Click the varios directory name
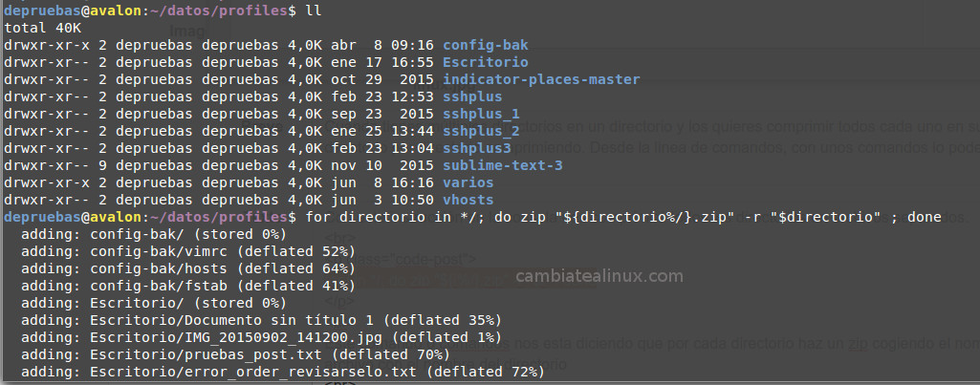 (468, 183)
